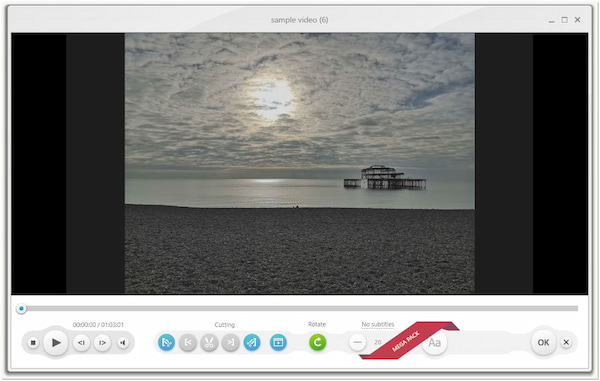Stop video playback
The image size is (600, 381).
click(33, 342)
